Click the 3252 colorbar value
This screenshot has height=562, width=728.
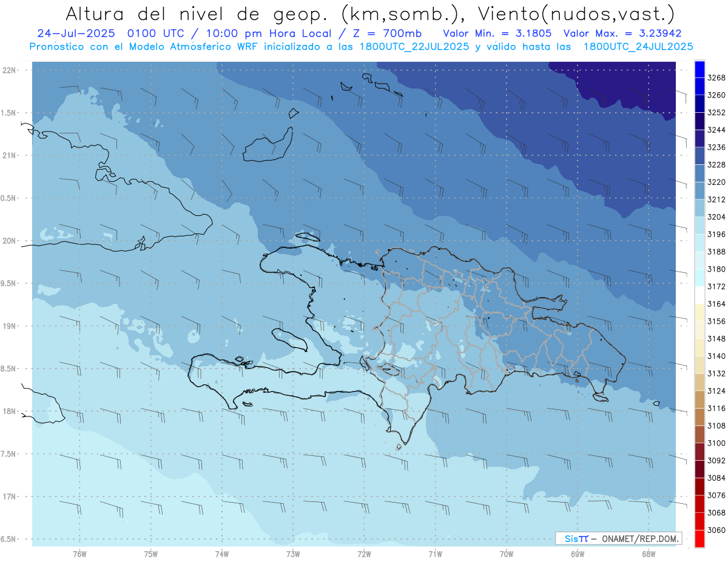(x=716, y=112)
